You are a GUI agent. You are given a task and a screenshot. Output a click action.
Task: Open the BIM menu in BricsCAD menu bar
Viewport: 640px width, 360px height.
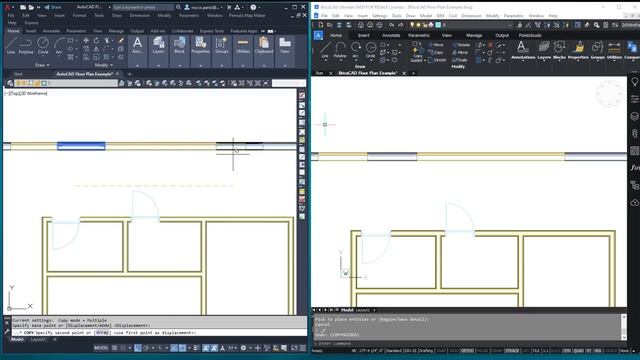click(x=440, y=16)
